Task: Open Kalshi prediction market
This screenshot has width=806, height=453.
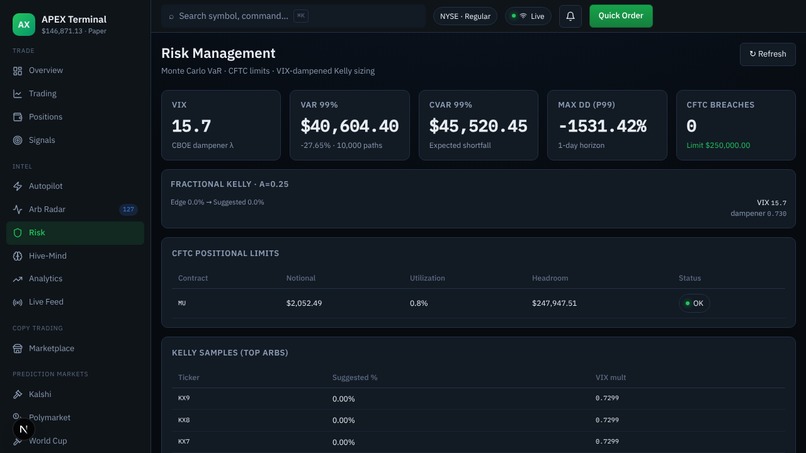Action: (x=75, y=394)
